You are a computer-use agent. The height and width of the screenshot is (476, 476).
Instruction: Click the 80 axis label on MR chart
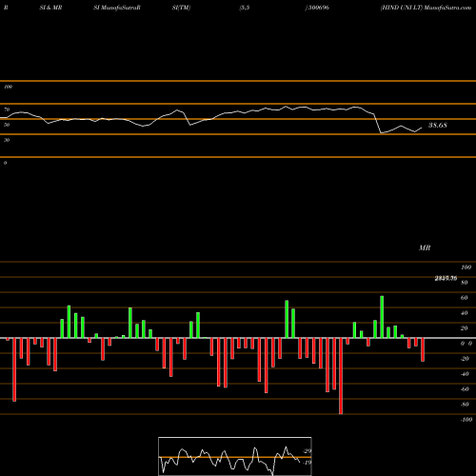coord(465,283)
